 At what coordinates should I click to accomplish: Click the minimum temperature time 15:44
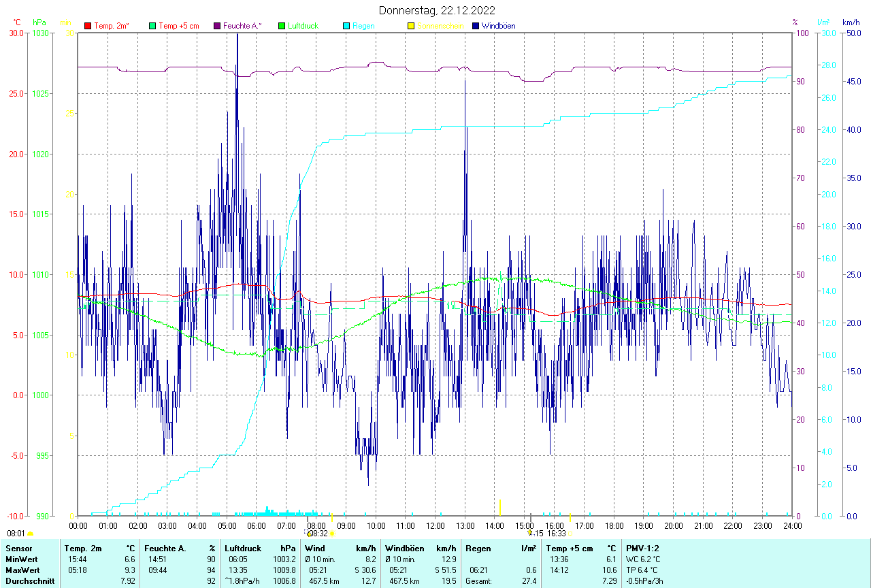click(x=78, y=559)
